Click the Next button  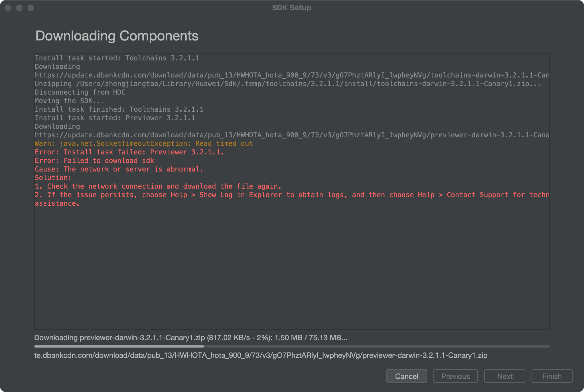point(504,376)
